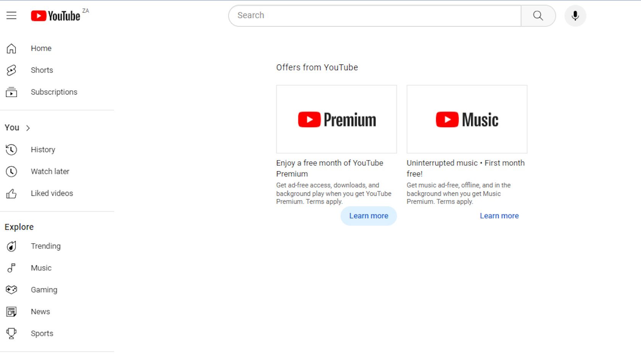Open the News section
This screenshot has height=364, width=641.
[x=40, y=311]
